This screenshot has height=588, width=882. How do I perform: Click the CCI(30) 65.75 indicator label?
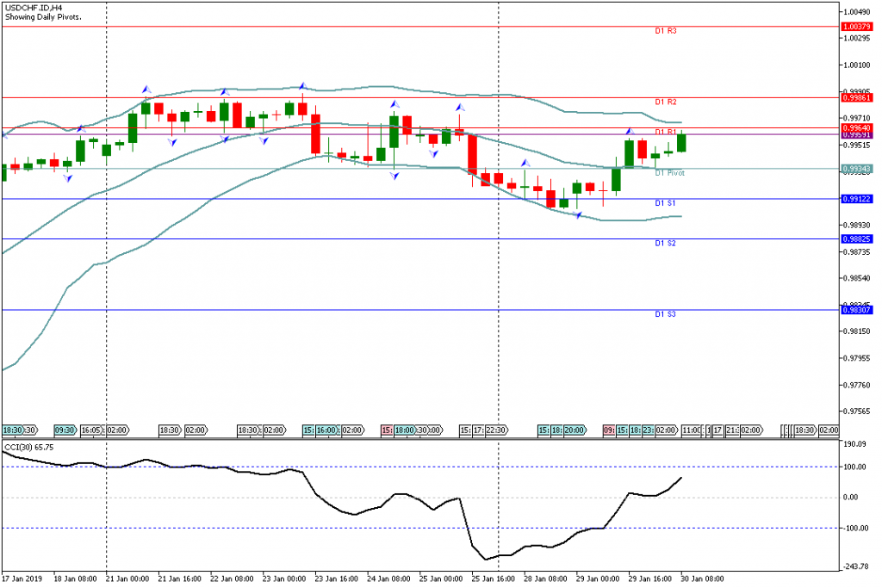29,448
